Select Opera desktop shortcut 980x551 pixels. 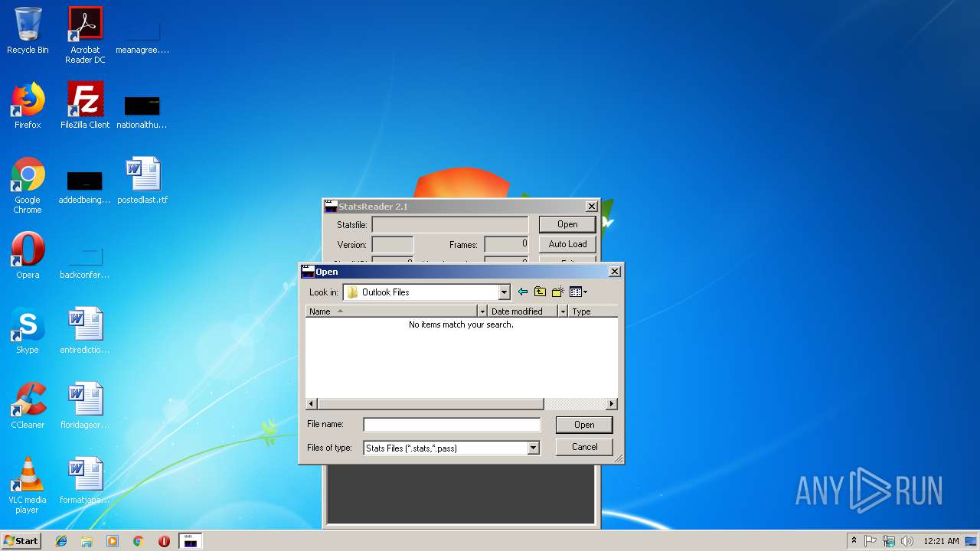(28, 256)
